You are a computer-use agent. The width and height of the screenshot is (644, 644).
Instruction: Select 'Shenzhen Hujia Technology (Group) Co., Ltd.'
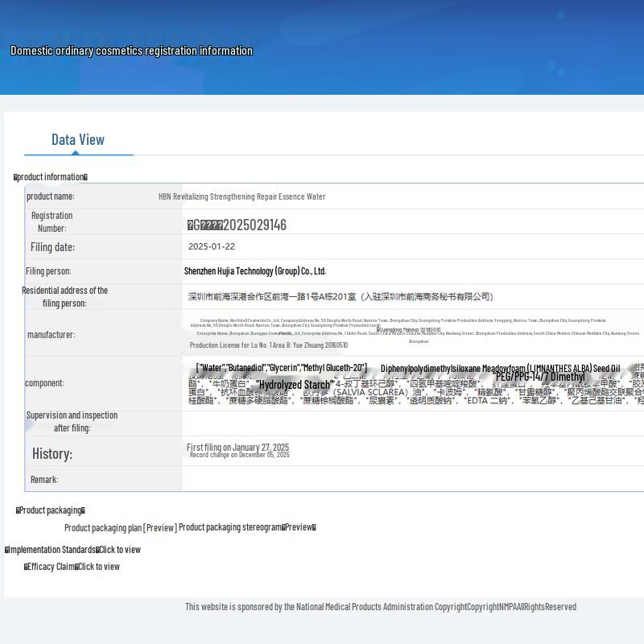[255, 271]
